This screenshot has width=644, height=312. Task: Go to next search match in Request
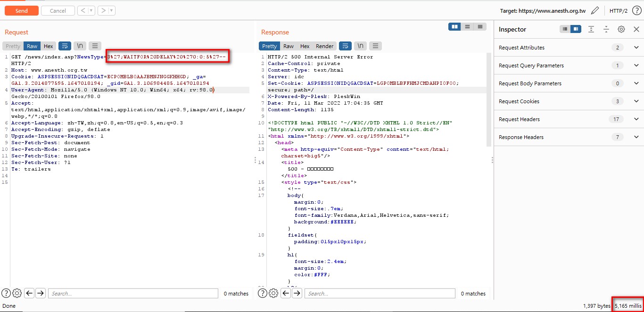(x=41, y=293)
